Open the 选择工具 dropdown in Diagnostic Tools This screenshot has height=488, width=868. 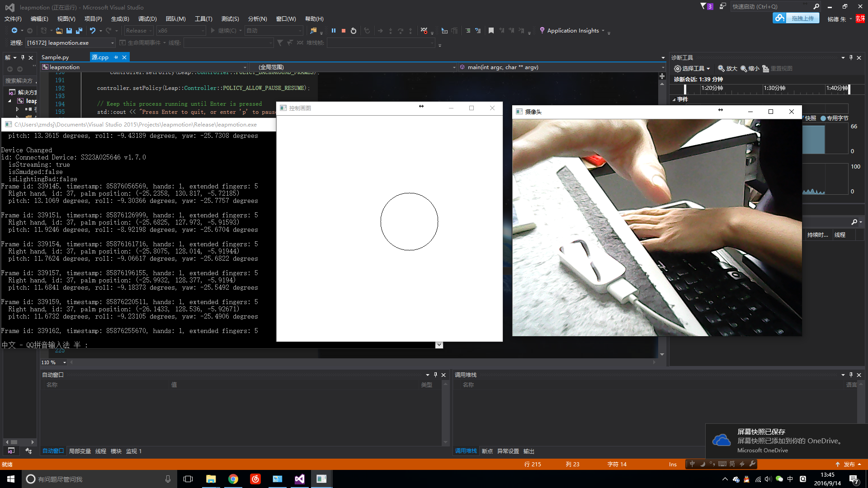pos(692,69)
